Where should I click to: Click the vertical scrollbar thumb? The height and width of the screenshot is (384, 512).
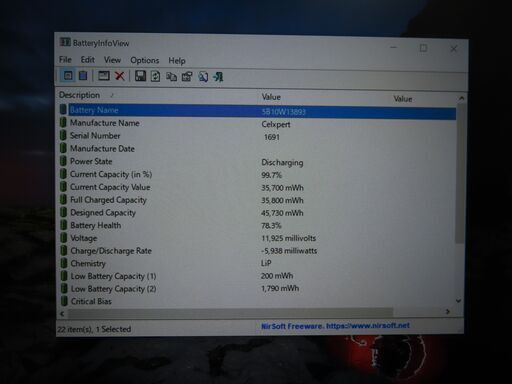point(460,173)
